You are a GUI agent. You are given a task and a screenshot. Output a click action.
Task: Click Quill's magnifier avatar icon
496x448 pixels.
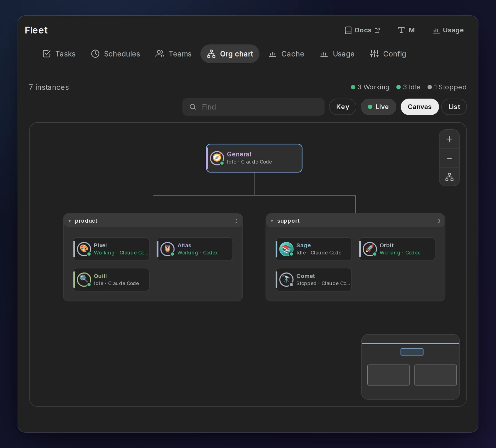84,279
